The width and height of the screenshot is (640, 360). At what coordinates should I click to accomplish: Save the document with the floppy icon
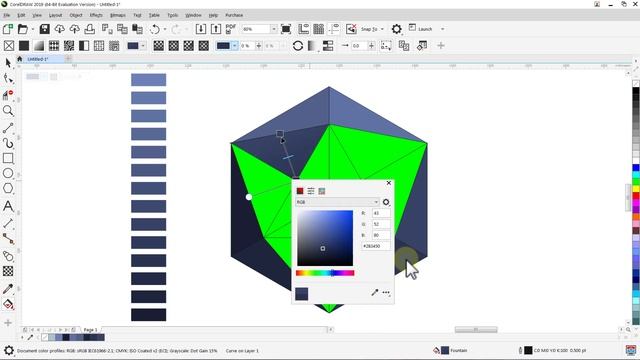click(x=44, y=29)
